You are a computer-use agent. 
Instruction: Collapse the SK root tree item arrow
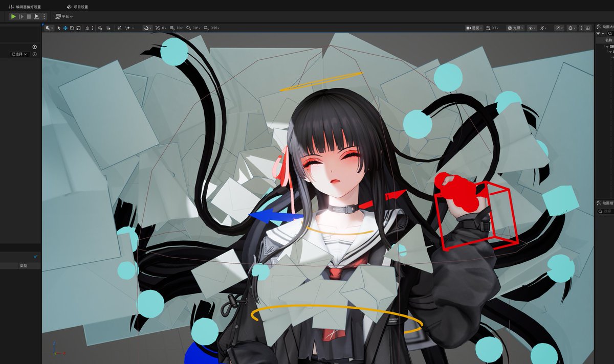click(607, 46)
